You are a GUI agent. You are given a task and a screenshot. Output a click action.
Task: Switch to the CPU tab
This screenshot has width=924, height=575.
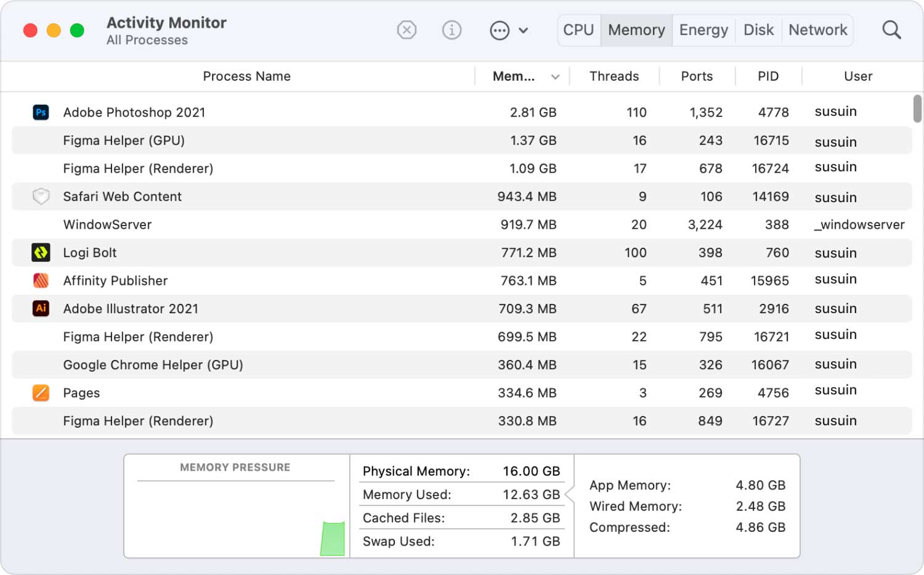pyautogui.click(x=578, y=30)
